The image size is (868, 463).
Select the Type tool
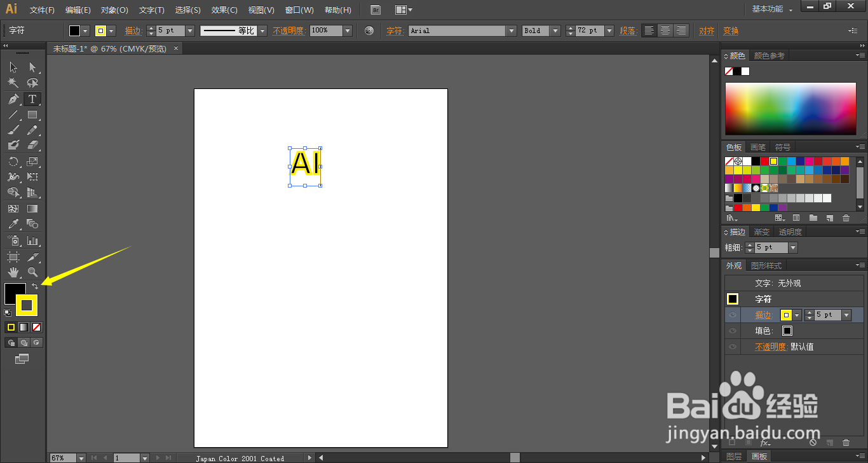coord(32,99)
